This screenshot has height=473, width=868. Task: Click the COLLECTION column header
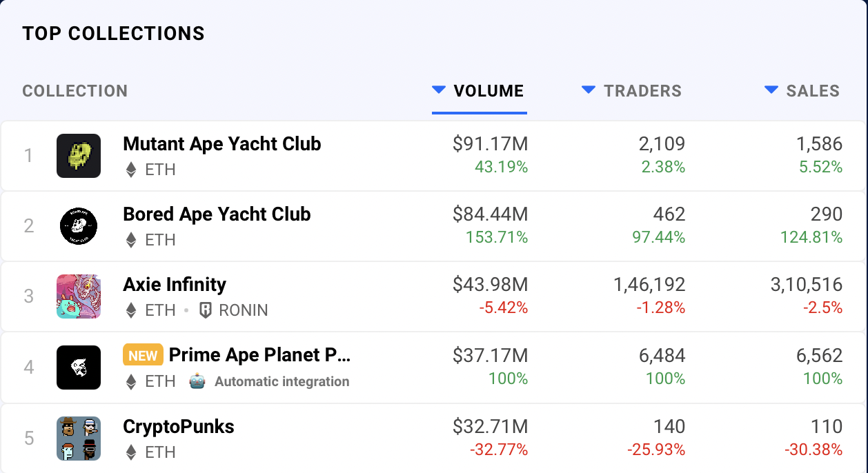pos(75,91)
